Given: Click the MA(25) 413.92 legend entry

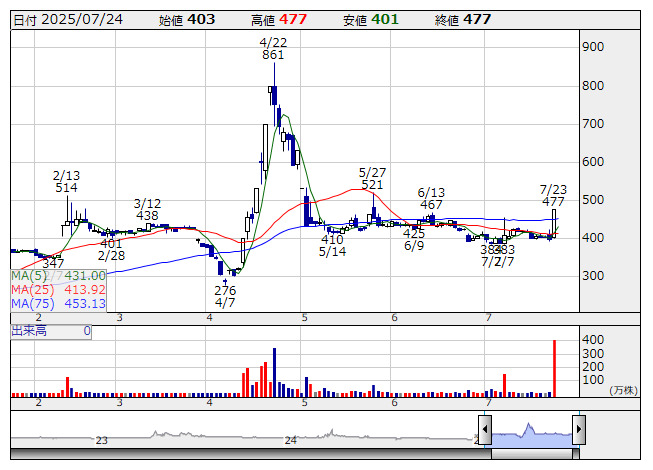Looking at the screenshot, I should (x=58, y=290).
